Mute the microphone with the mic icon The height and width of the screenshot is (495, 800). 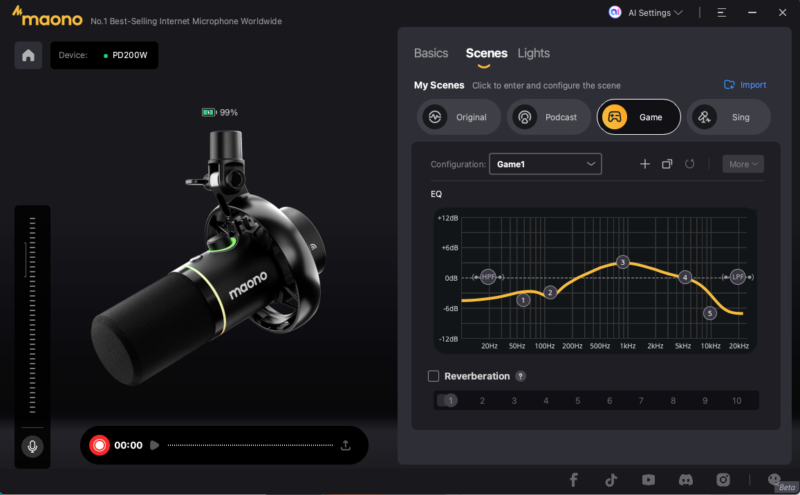click(x=32, y=446)
